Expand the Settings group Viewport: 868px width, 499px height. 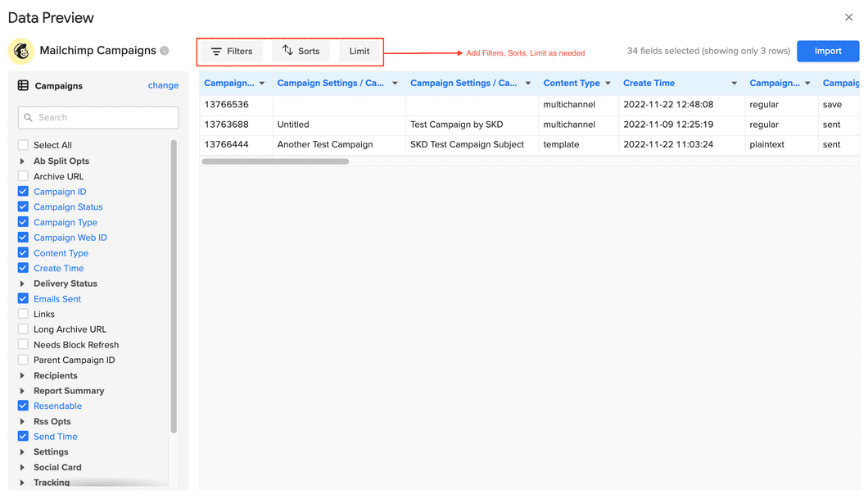point(22,452)
